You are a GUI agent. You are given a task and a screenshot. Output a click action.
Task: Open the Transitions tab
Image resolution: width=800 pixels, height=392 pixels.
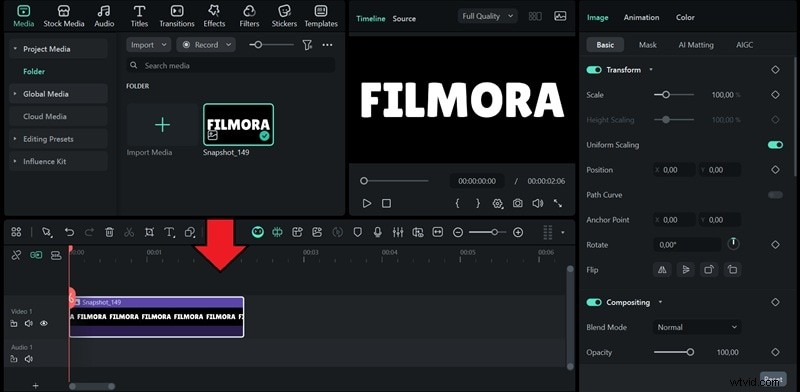tap(177, 16)
